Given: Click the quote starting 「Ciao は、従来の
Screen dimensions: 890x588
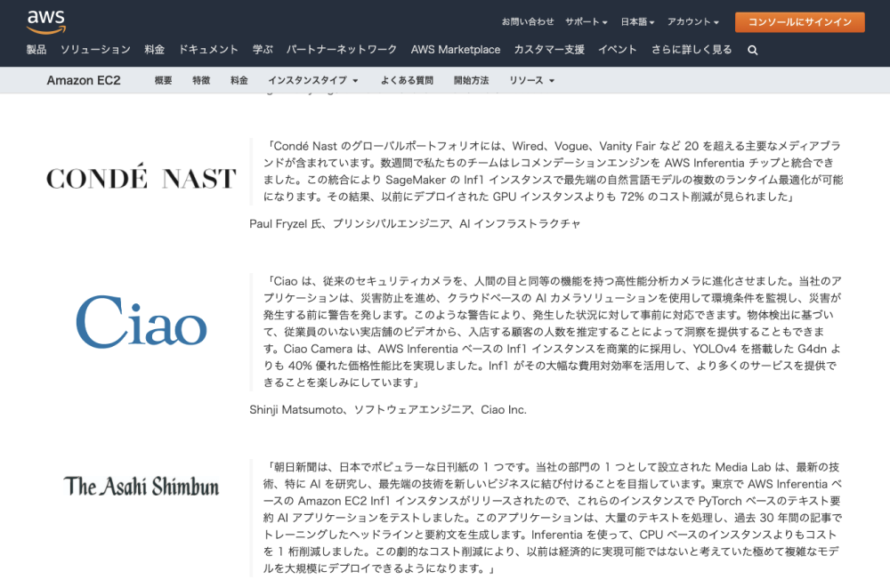Looking at the screenshot, I should click(553, 332).
